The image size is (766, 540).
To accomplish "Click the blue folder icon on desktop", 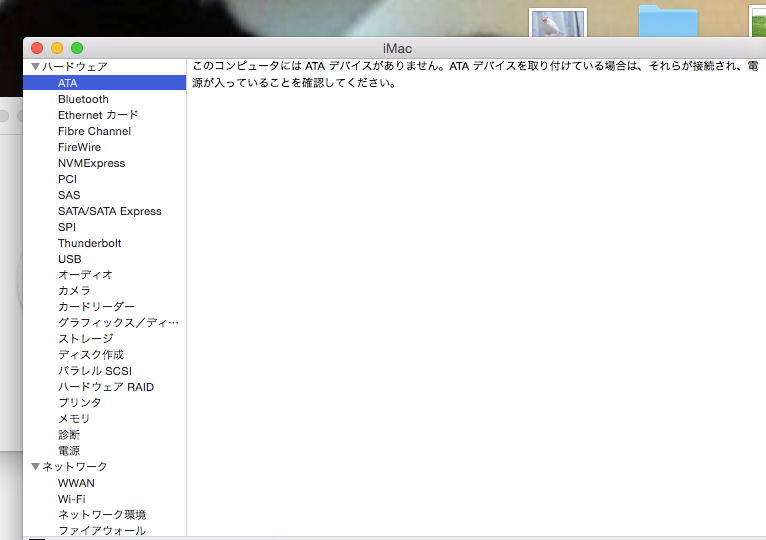I will click(668, 22).
